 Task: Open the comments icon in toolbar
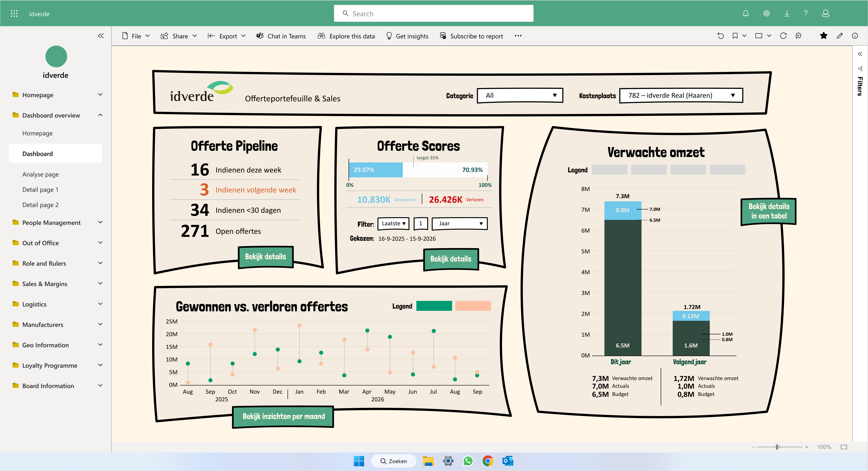click(x=798, y=36)
